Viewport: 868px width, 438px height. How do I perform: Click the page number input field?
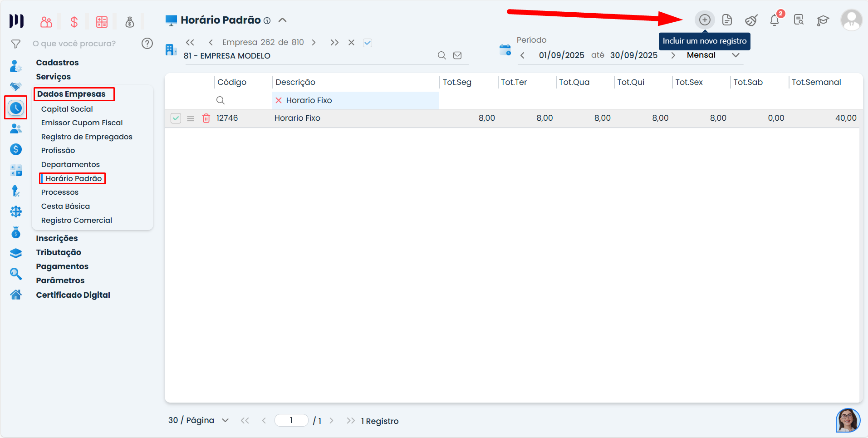pyautogui.click(x=291, y=420)
